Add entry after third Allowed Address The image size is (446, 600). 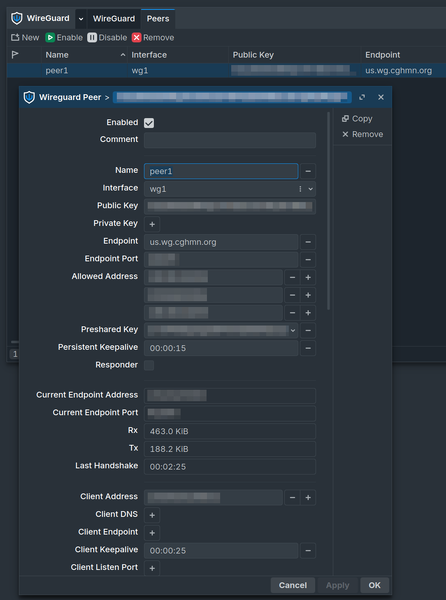pyautogui.click(x=308, y=313)
